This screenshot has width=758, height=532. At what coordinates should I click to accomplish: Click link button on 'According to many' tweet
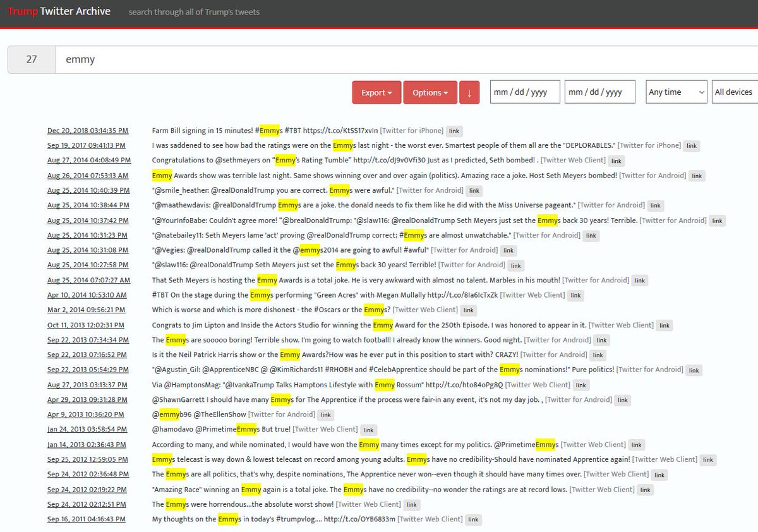[637, 445]
